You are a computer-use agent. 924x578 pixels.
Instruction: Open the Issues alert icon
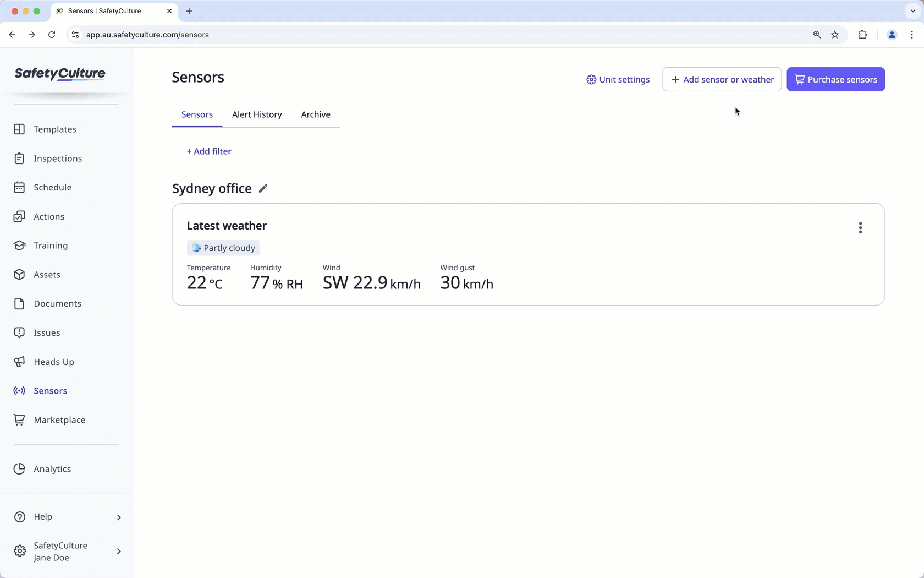[x=19, y=333]
